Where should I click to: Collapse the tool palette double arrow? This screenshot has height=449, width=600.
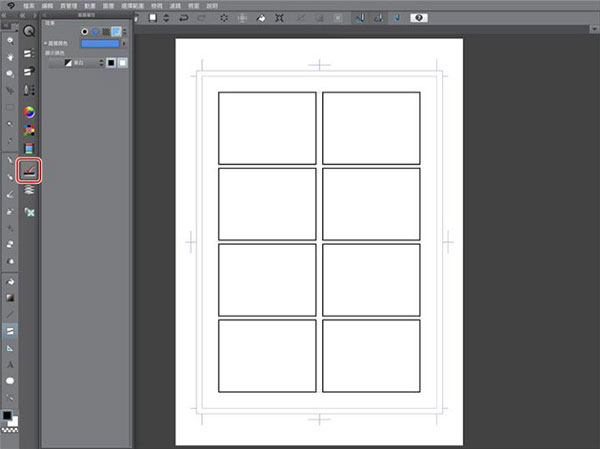coord(3,15)
